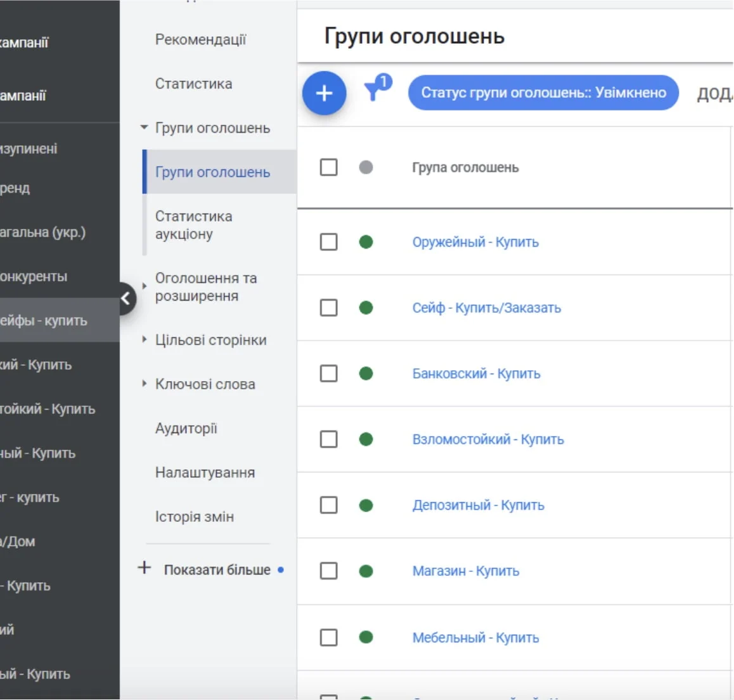The image size is (734, 700).
Task: Select the highlighted Групи оголошень sub-item
Action: pos(219,172)
